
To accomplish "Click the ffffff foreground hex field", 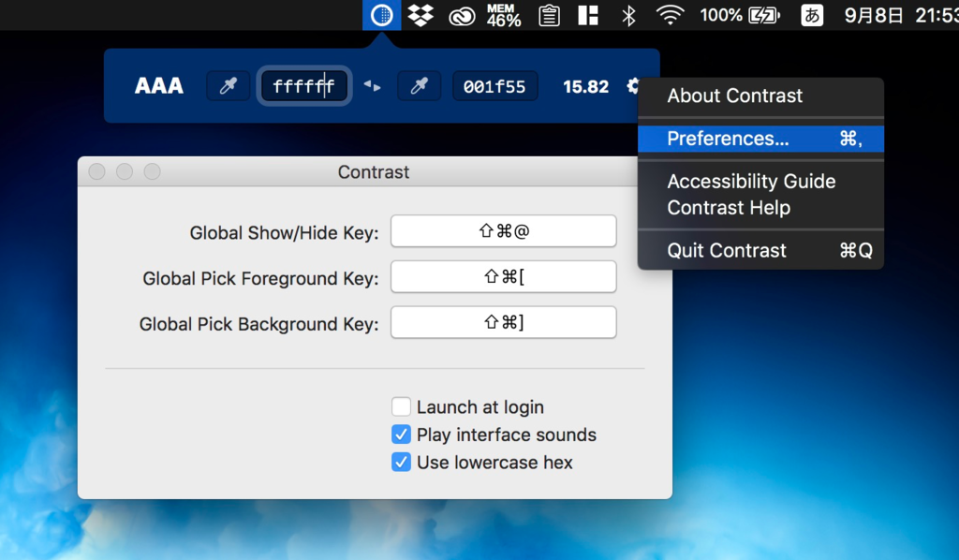I will tap(304, 85).
